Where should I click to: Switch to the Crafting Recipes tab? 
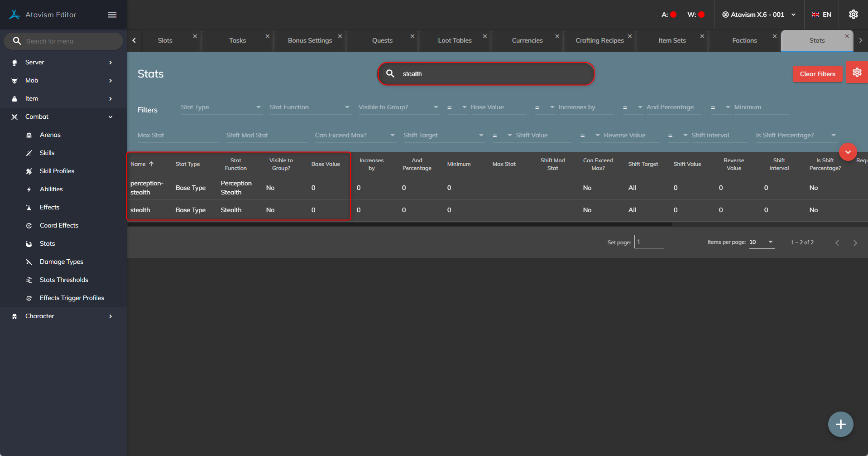[599, 41]
